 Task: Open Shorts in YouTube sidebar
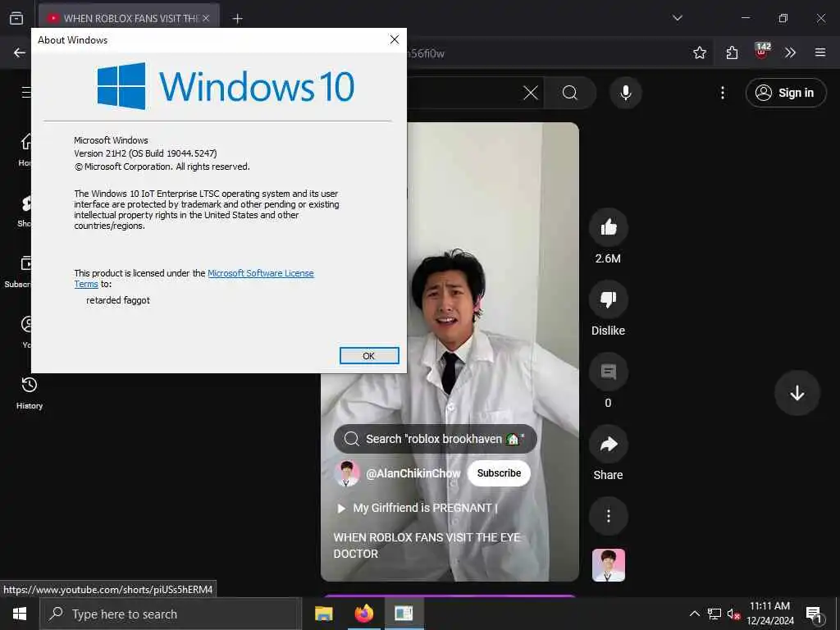[x=25, y=211]
